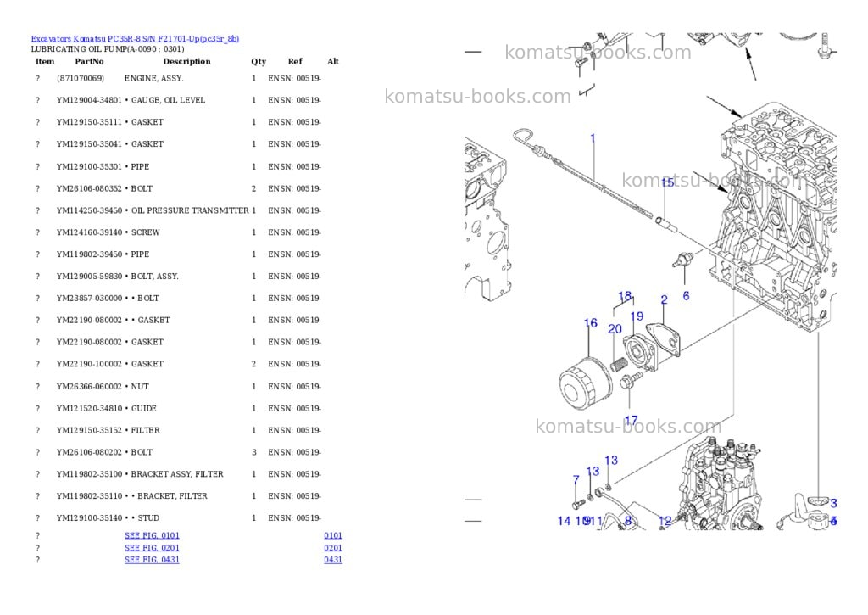Click diagram callout 12 near the injection pump
868x615 pixels.
tap(665, 521)
